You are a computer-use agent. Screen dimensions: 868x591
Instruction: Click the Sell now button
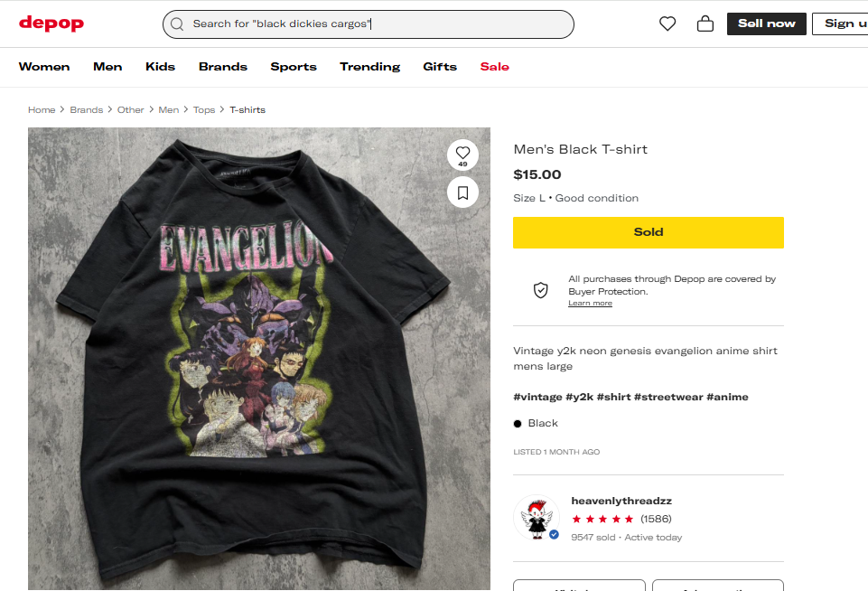(766, 23)
